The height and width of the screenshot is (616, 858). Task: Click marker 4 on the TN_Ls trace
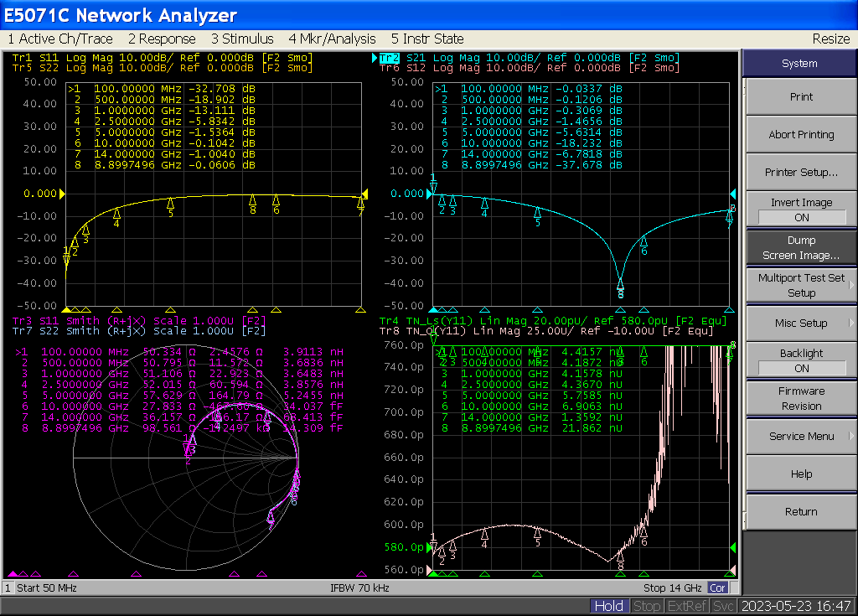484,534
